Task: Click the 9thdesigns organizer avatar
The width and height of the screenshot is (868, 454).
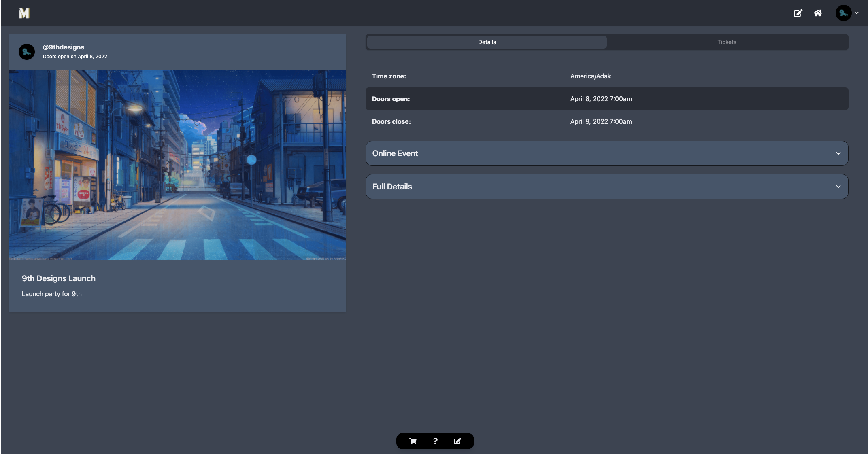Action: 27,52
